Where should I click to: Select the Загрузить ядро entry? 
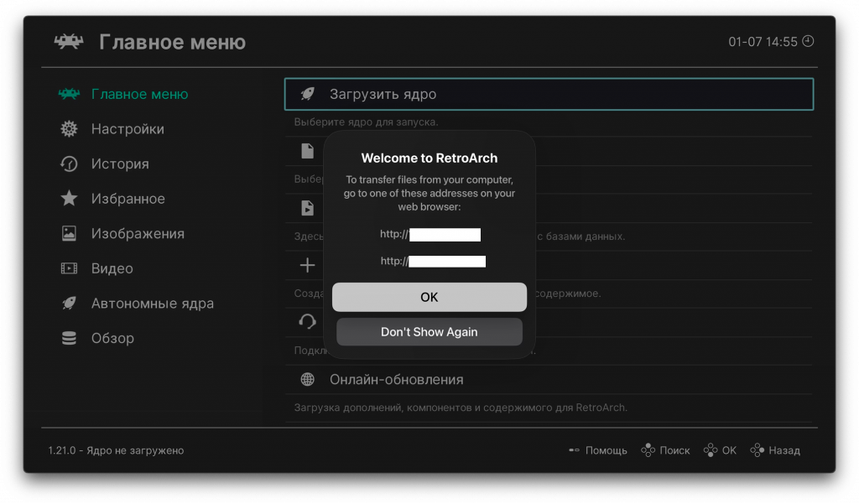(x=549, y=94)
